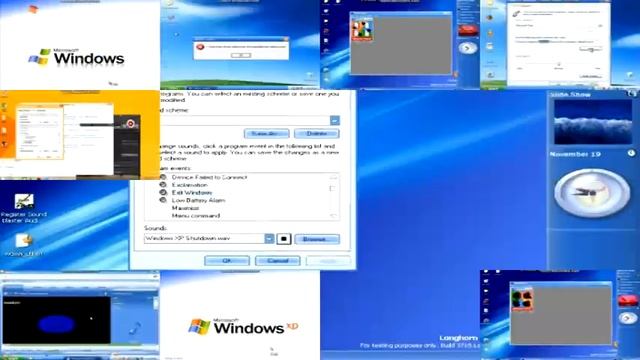Image resolution: width=640 pixels, height=360 pixels.
Task: Open Register Sound Blaster Audigy desktop icon
Action: [24, 208]
